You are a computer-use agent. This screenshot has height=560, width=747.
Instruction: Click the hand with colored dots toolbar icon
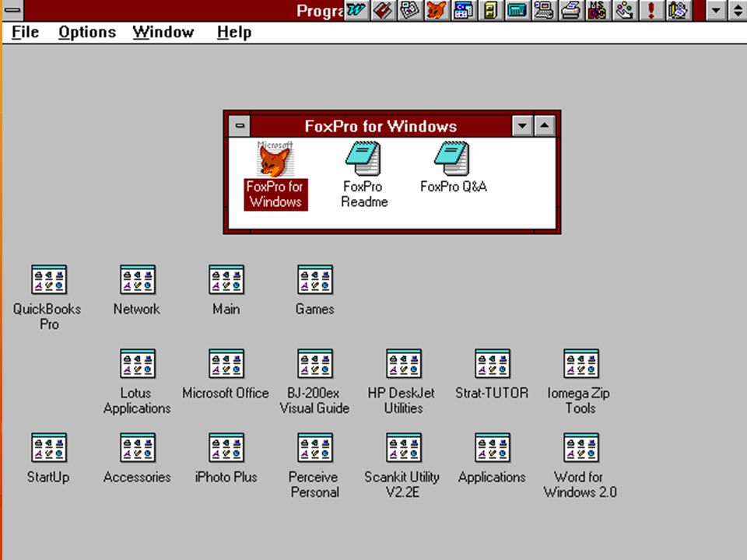[623, 10]
